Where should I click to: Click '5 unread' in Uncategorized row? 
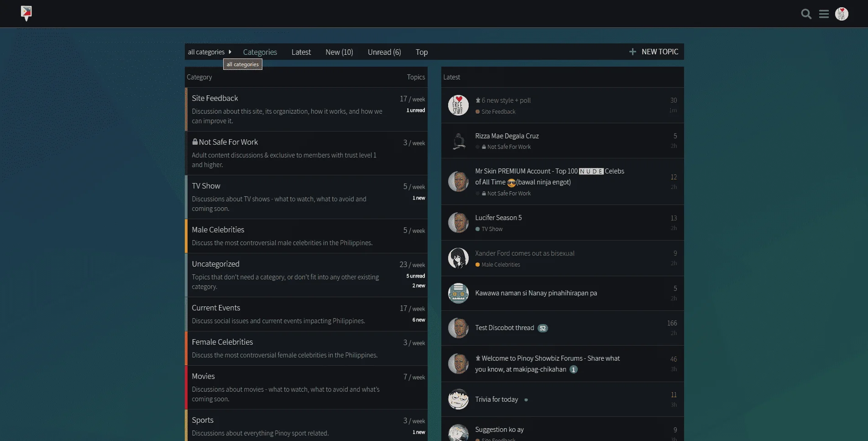pyautogui.click(x=415, y=276)
